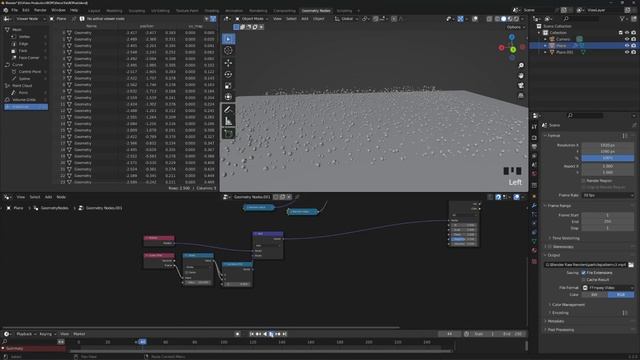Click the current frame marker in timeline

(142, 342)
